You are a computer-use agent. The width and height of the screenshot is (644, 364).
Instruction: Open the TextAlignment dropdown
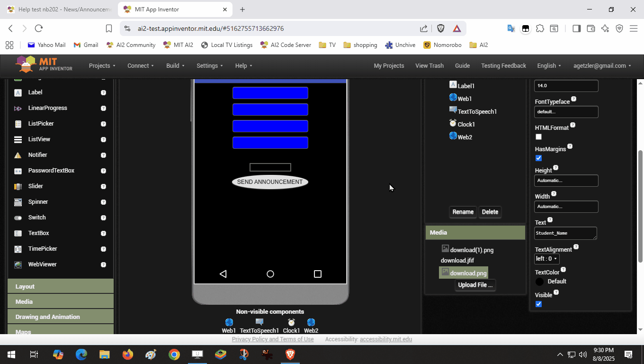[x=546, y=259]
